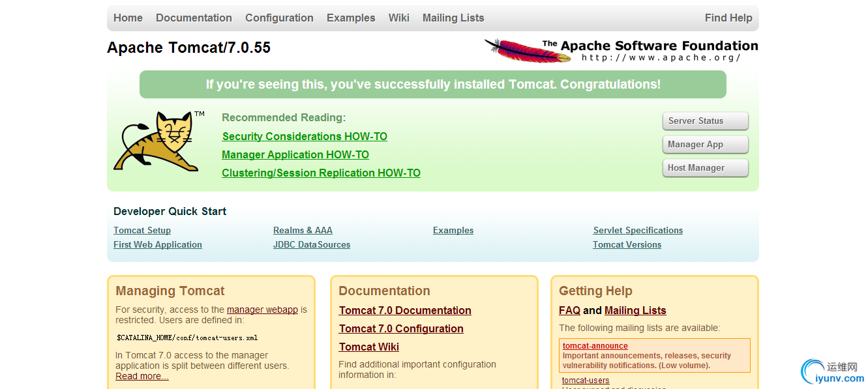Viewport: 868px width, 389px height.
Task: Open the FAQ link under Getting Help
Action: 569,310
